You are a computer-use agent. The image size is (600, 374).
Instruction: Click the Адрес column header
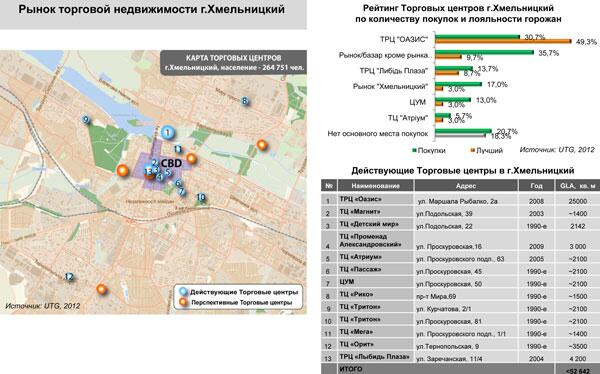tap(466, 186)
